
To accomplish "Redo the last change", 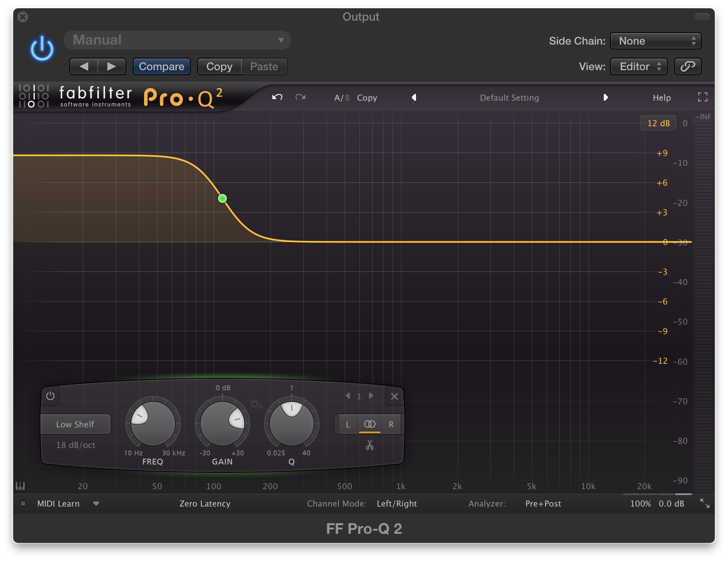I will point(300,97).
